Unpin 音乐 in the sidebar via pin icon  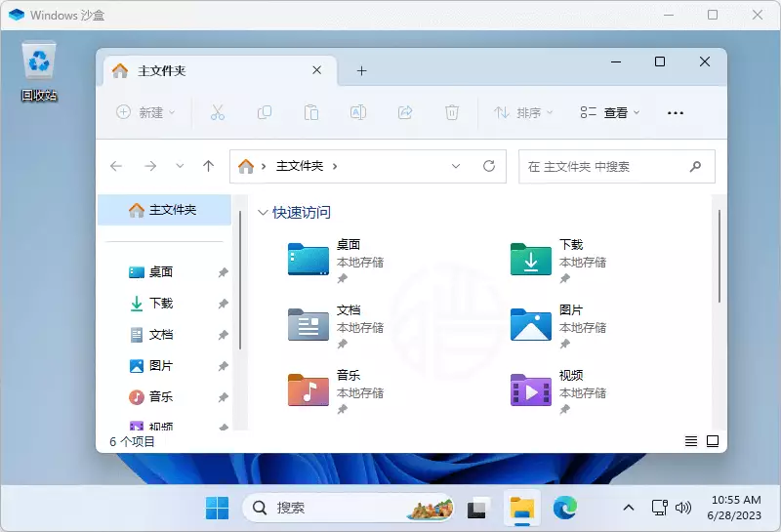tap(224, 397)
